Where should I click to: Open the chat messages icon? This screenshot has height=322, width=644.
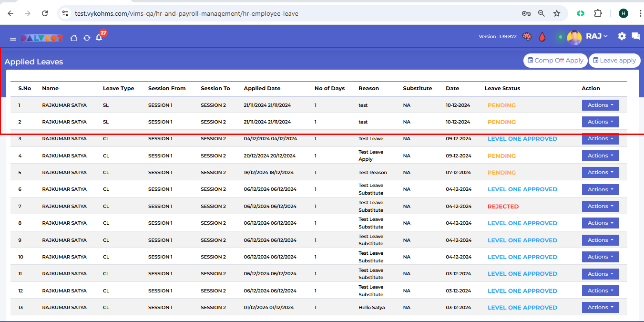635,36
